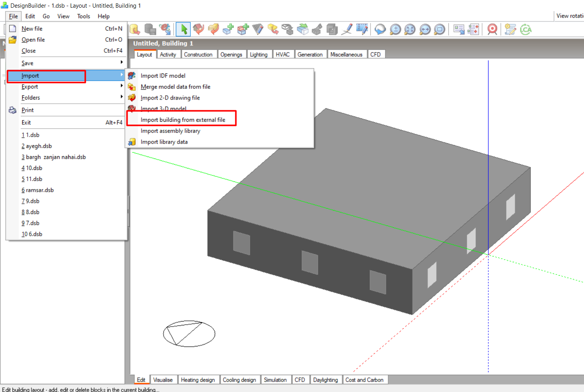The height and width of the screenshot is (392, 584).
Task: Click the printer icon beside Print
Action: (13, 110)
